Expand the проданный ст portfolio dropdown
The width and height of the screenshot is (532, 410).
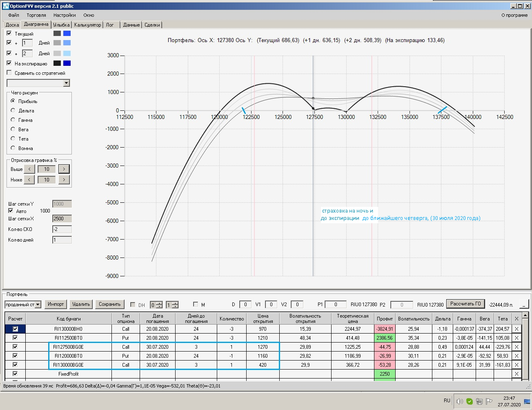[38, 305]
